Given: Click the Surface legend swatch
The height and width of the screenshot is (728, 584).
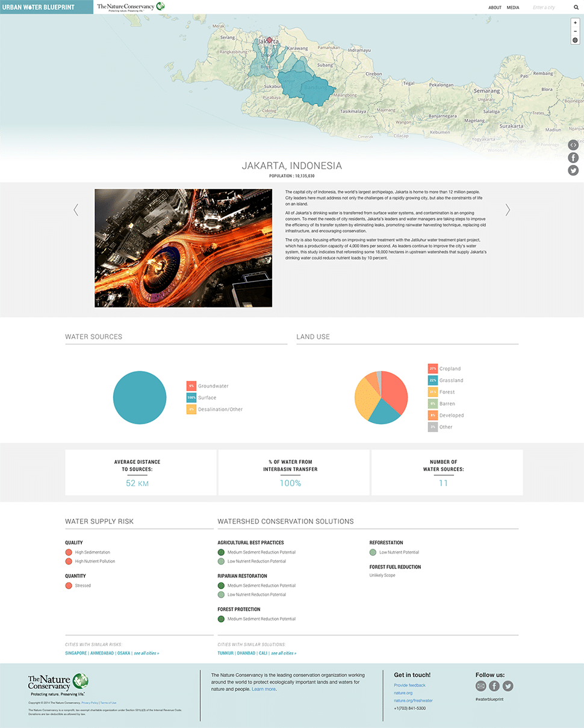Looking at the screenshot, I should [x=191, y=398].
